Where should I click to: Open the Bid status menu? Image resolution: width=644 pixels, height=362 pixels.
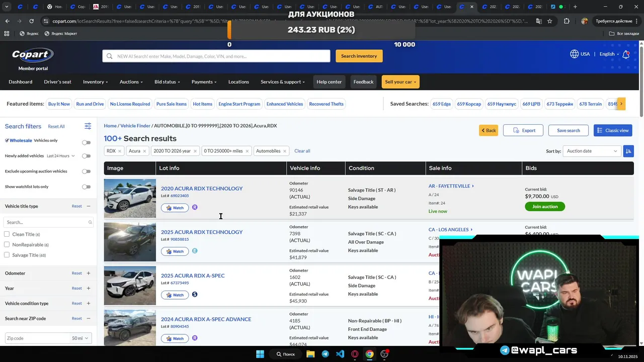coord(167,82)
